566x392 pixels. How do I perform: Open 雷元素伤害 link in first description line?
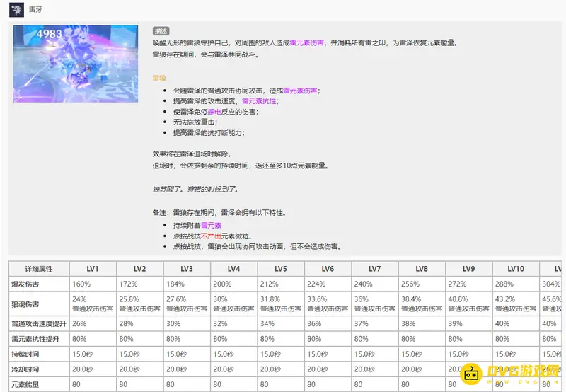click(x=307, y=42)
